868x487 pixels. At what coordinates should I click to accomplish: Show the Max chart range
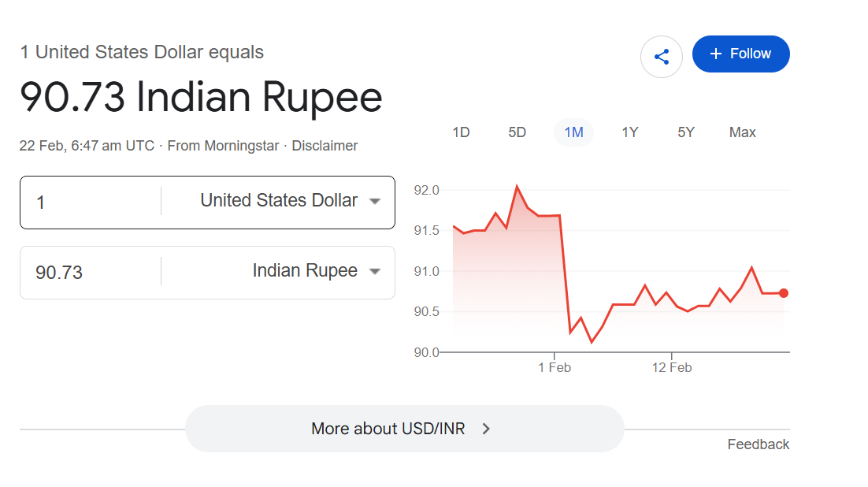pos(742,132)
